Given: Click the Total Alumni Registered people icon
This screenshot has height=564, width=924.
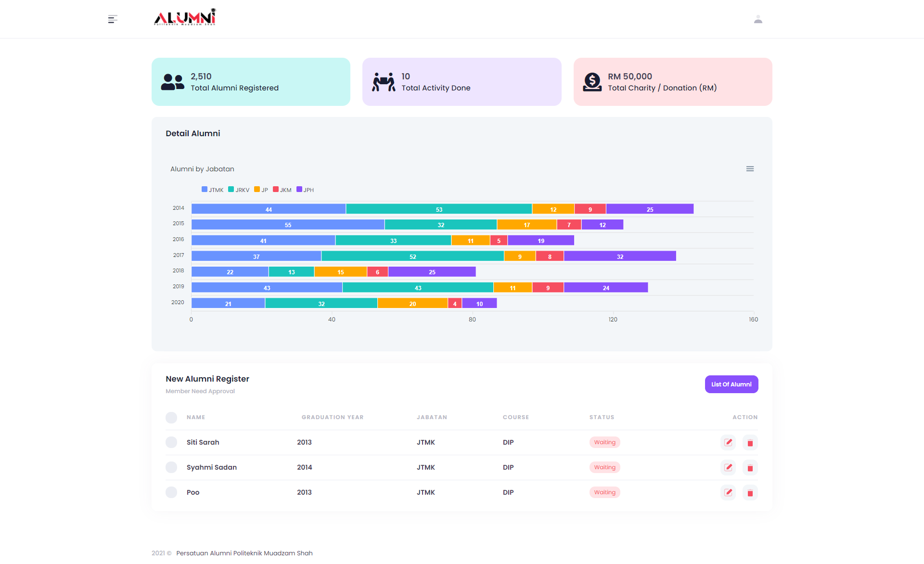Looking at the screenshot, I should point(172,82).
